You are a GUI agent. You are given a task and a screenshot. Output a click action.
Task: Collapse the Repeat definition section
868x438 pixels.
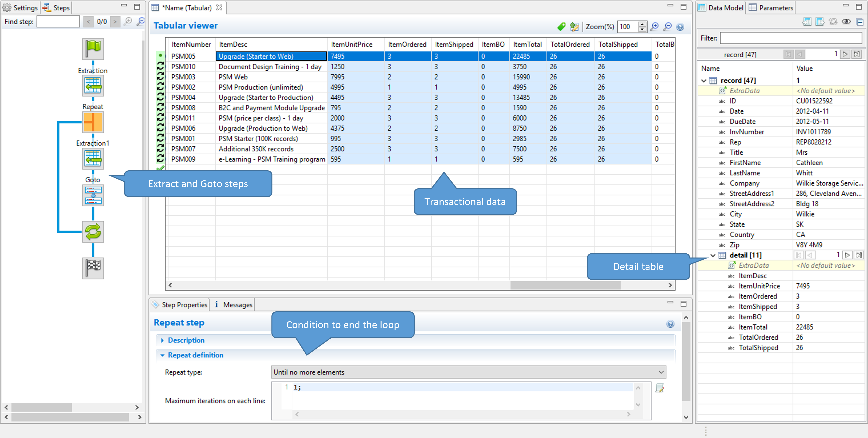tap(162, 355)
